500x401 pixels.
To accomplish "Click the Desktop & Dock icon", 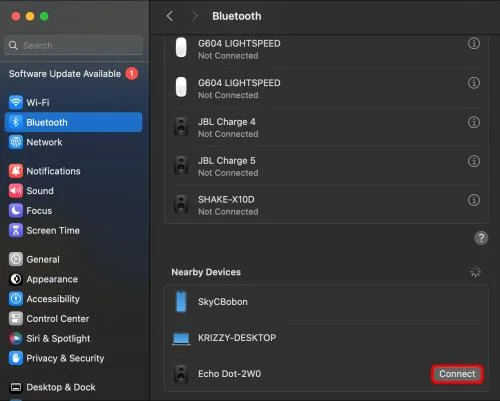I will coord(16,387).
